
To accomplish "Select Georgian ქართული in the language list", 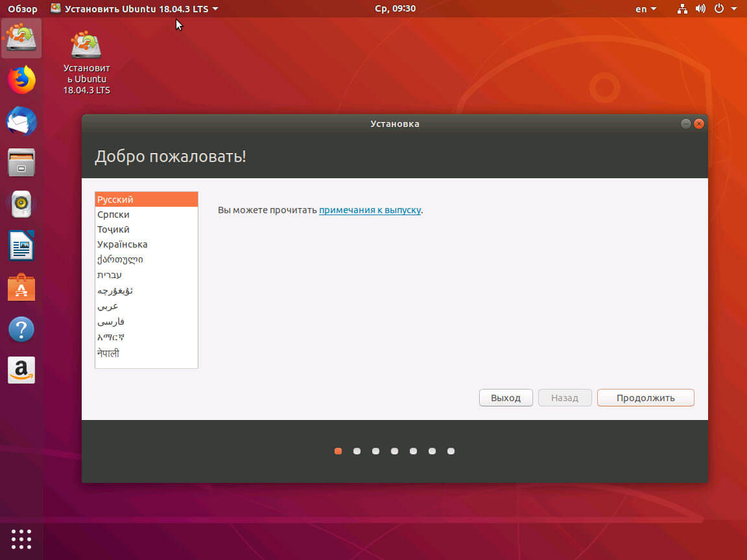I will 147,259.
